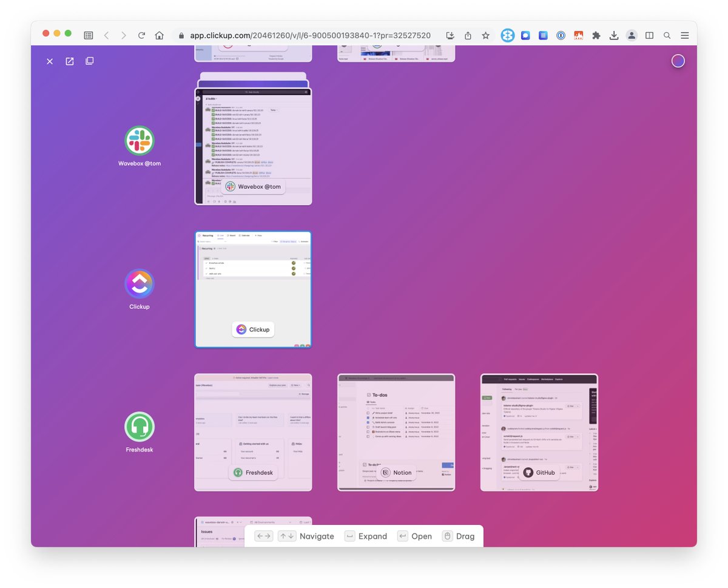Select the Wavebox @tom Slack app icon
The width and height of the screenshot is (728, 588).
(140, 141)
